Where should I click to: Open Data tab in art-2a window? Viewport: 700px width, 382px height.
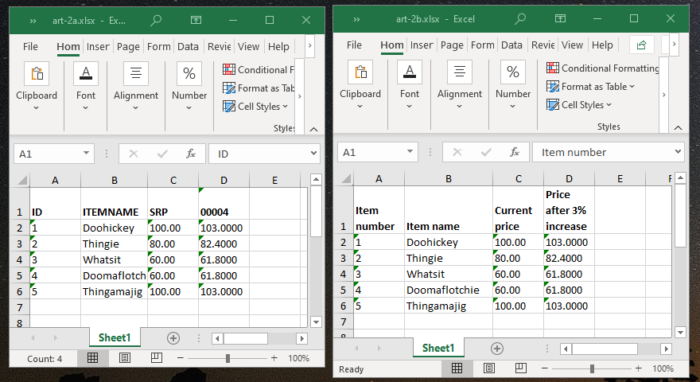click(188, 46)
